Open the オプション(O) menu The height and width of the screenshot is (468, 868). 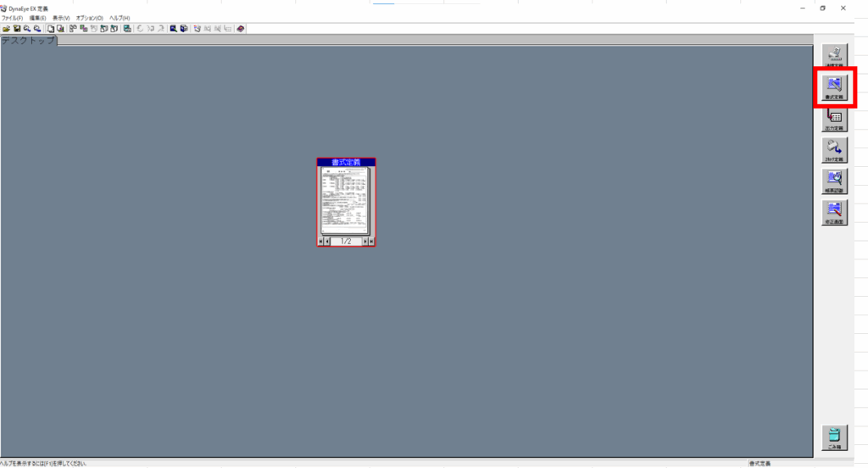point(89,18)
